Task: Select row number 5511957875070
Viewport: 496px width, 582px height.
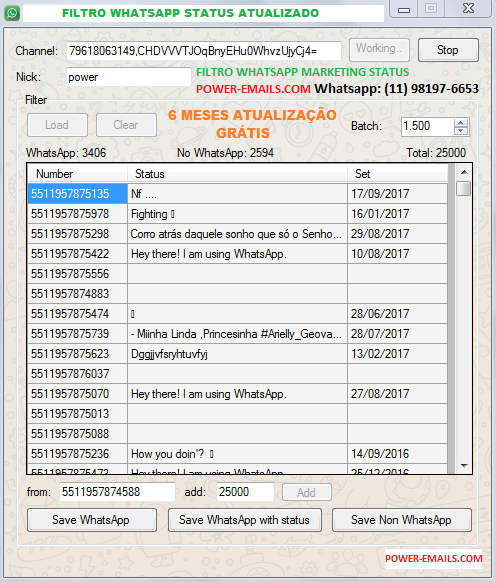Action: pos(78,393)
